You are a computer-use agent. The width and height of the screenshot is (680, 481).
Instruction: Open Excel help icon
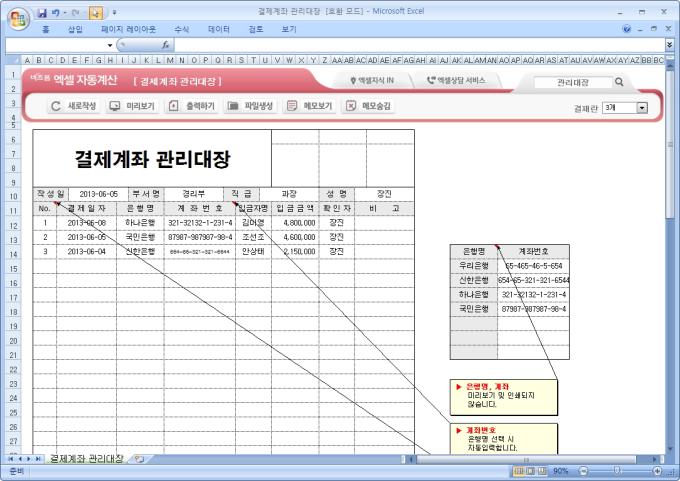pos(626,29)
